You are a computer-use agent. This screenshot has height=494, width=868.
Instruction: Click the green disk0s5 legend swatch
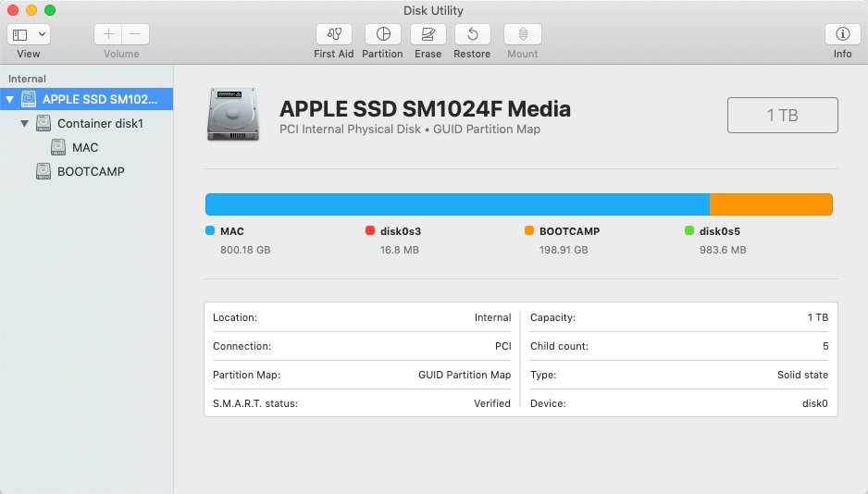pos(689,231)
